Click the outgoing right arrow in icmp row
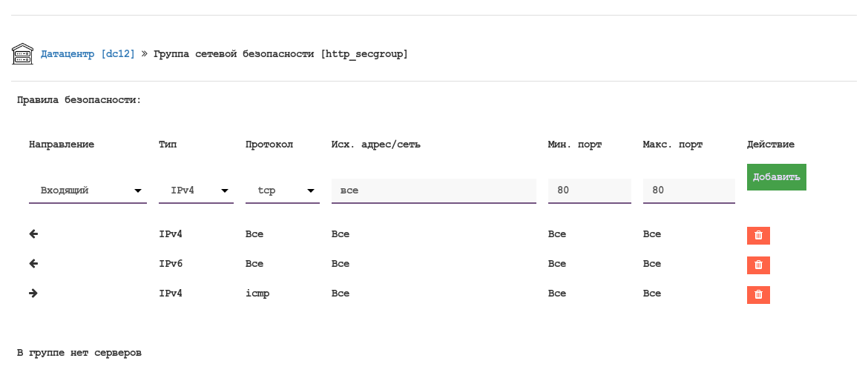This screenshot has width=868, height=381. 33,294
